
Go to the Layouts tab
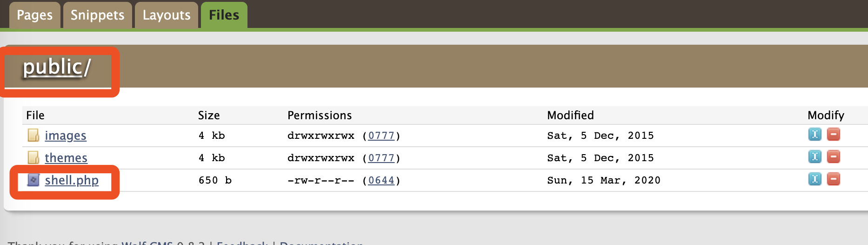click(x=167, y=15)
